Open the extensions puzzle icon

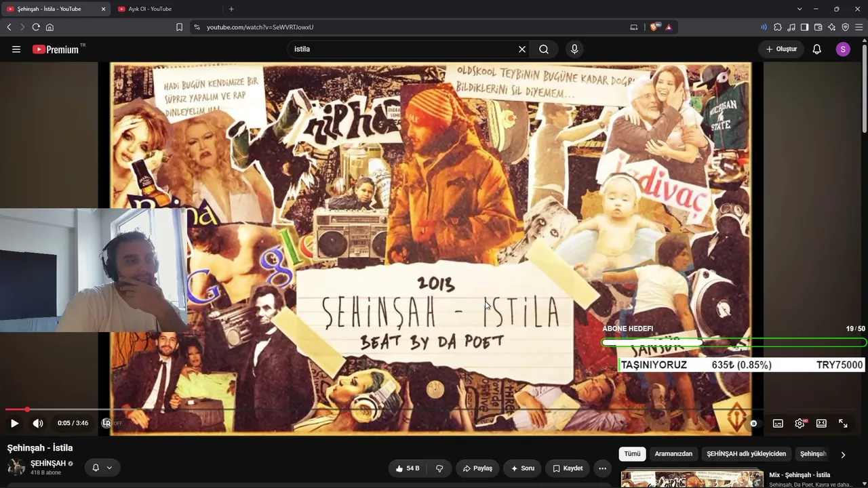(778, 27)
